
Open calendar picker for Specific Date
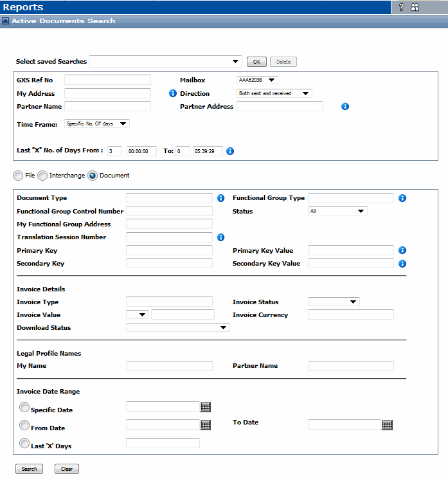click(x=206, y=406)
